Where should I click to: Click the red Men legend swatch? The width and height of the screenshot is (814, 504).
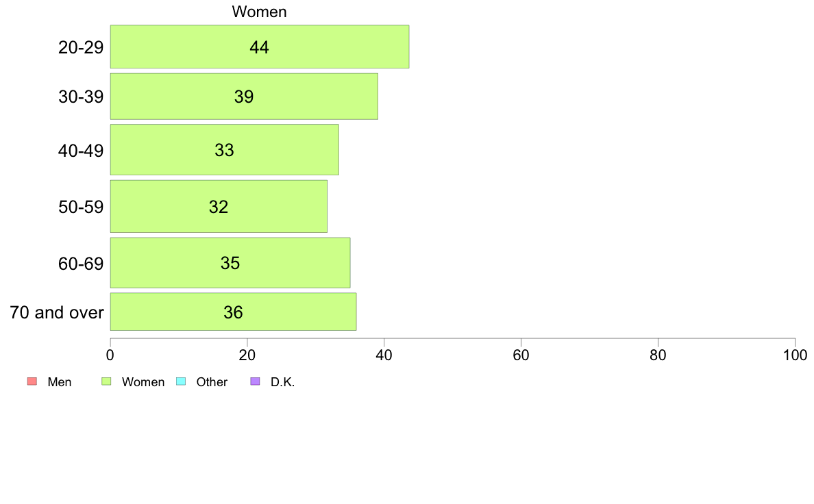click(32, 381)
